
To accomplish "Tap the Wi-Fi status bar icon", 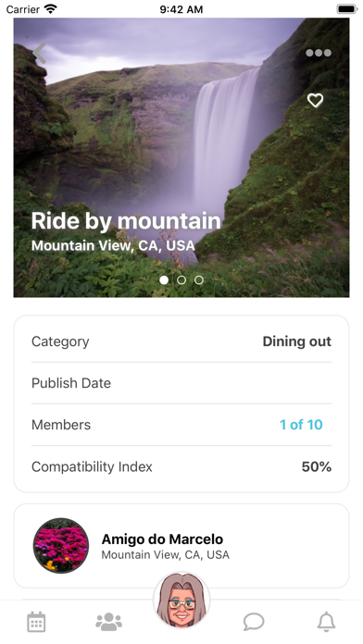I will coord(51,8).
